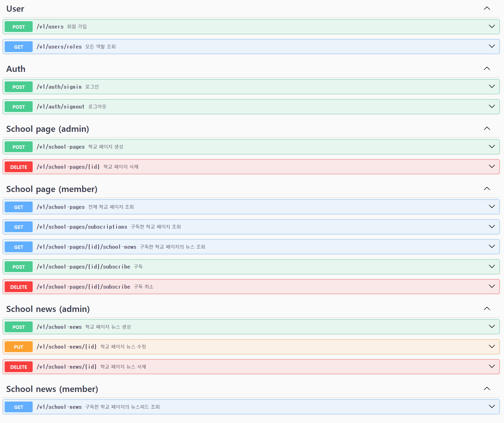Image resolution: width=504 pixels, height=423 pixels.
Task: Expand the POST /v1/auth/signout row arrow
Action: (x=491, y=106)
